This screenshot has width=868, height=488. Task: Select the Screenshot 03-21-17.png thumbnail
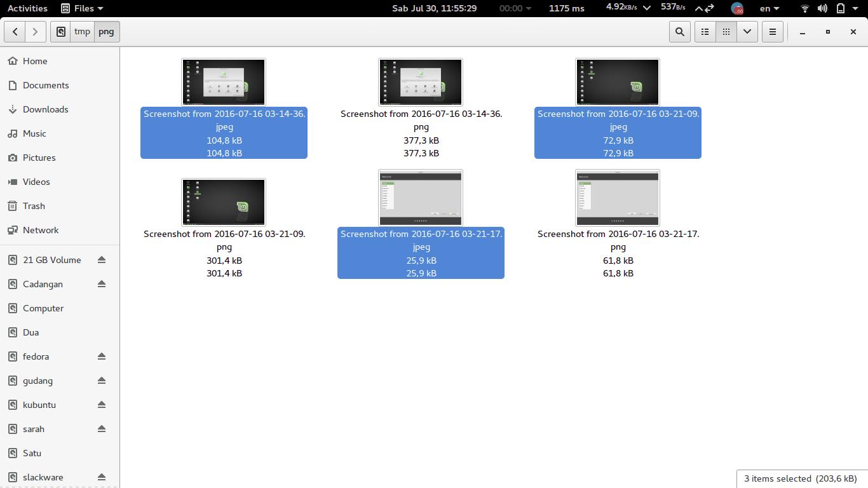617,197
